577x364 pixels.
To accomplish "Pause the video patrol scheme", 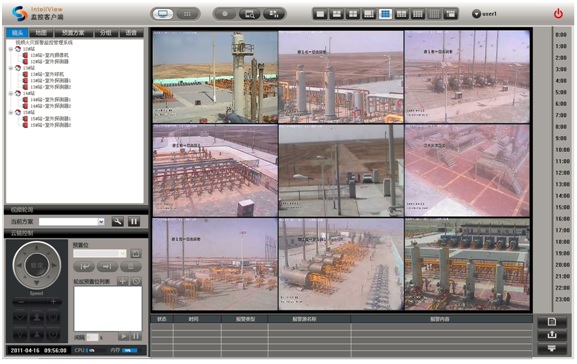I will [134, 222].
